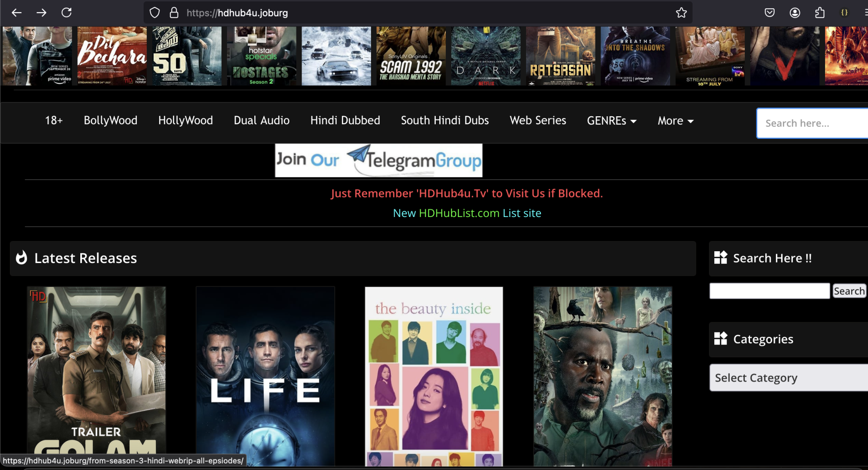Click the sidebar search text box
The width and height of the screenshot is (868, 470).
pos(769,291)
